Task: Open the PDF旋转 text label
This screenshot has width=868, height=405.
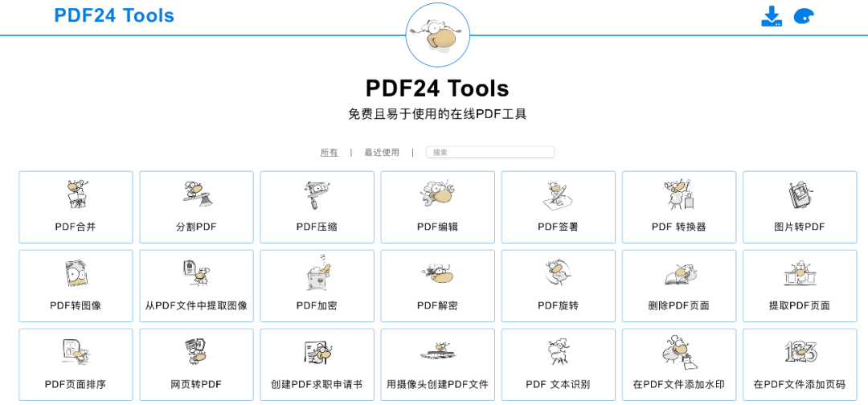Action: click(x=558, y=305)
